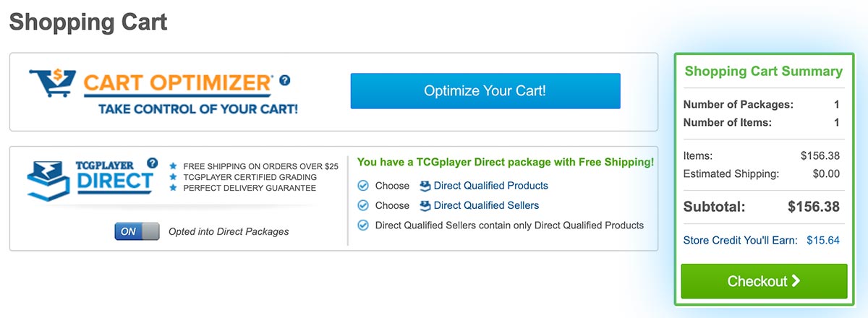The width and height of the screenshot is (868, 318).
Task: Click the Store Credit You'll Earn link
Action: click(x=740, y=240)
